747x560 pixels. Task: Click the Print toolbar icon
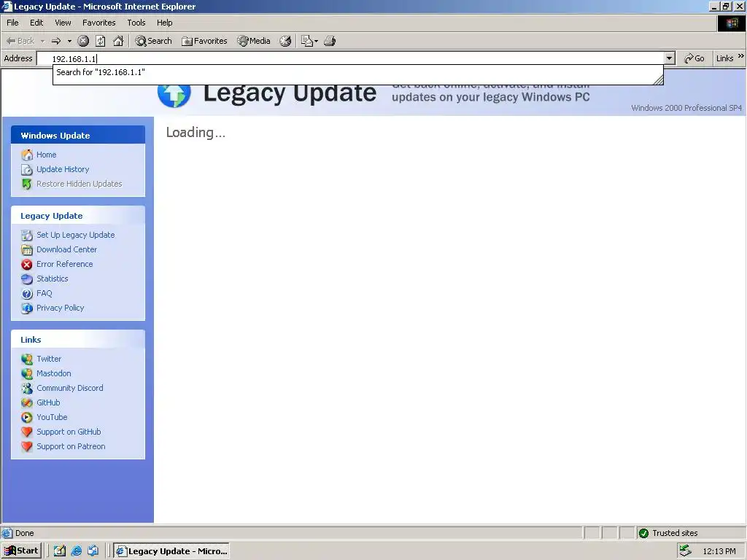pyautogui.click(x=330, y=41)
